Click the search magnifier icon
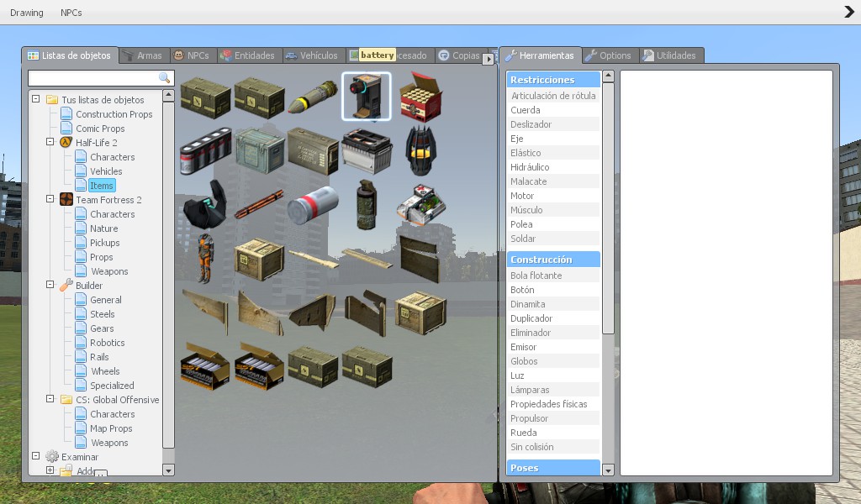The width and height of the screenshot is (861, 504). pyautogui.click(x=164, y=78)
